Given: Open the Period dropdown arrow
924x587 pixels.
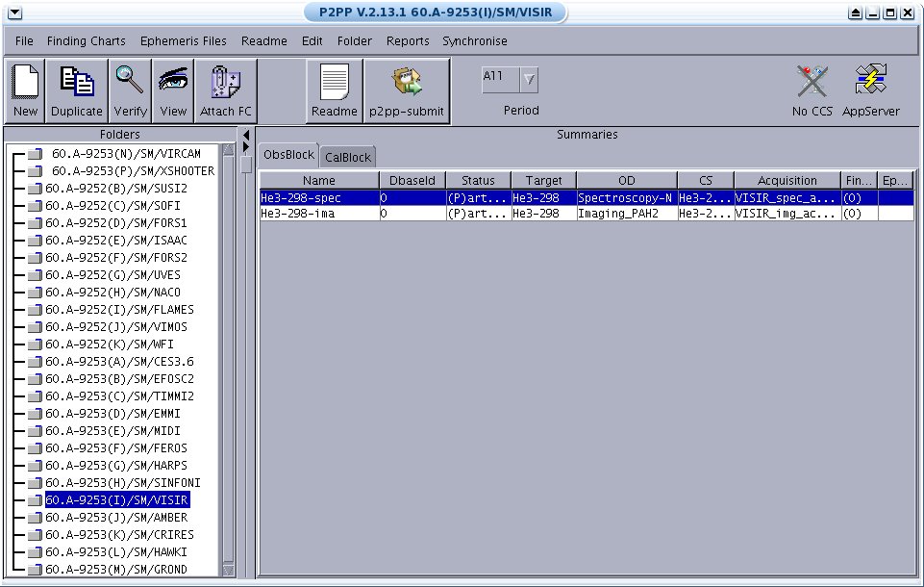Looking at the screenshot, I should [529, 79].
